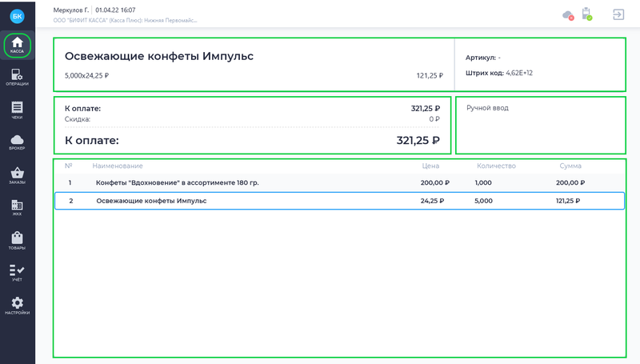
Task: Open the ЖКХ section
Action: click(x=17, y=209)
